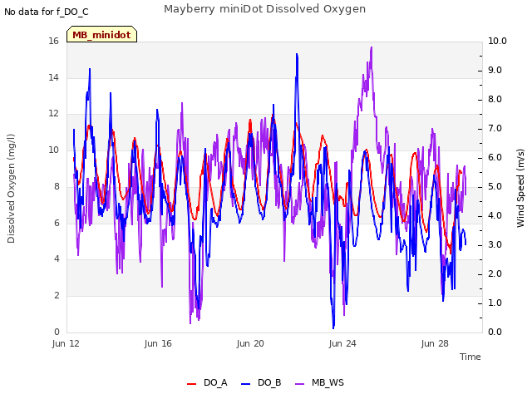Viewport: 532px width, 399px height.
Task: Click the 14 tick on the oxygen axis
Action: tap(53, 77)
